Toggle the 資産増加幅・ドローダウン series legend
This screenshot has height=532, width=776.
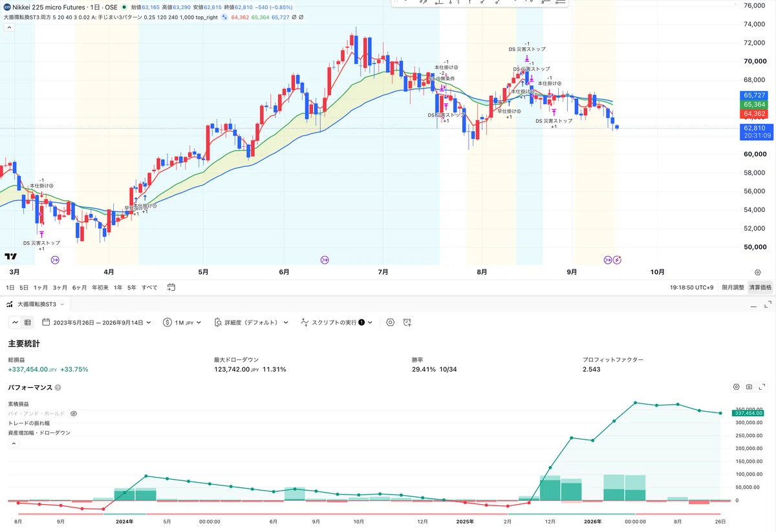coord(39,432)
